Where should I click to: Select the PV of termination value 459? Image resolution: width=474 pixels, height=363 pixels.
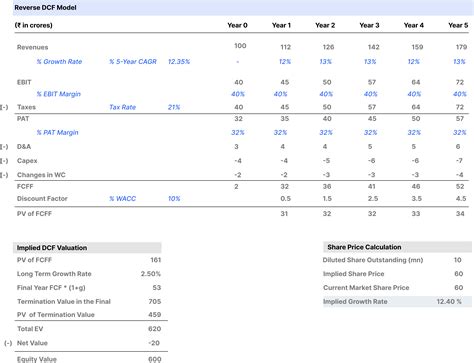155,315
